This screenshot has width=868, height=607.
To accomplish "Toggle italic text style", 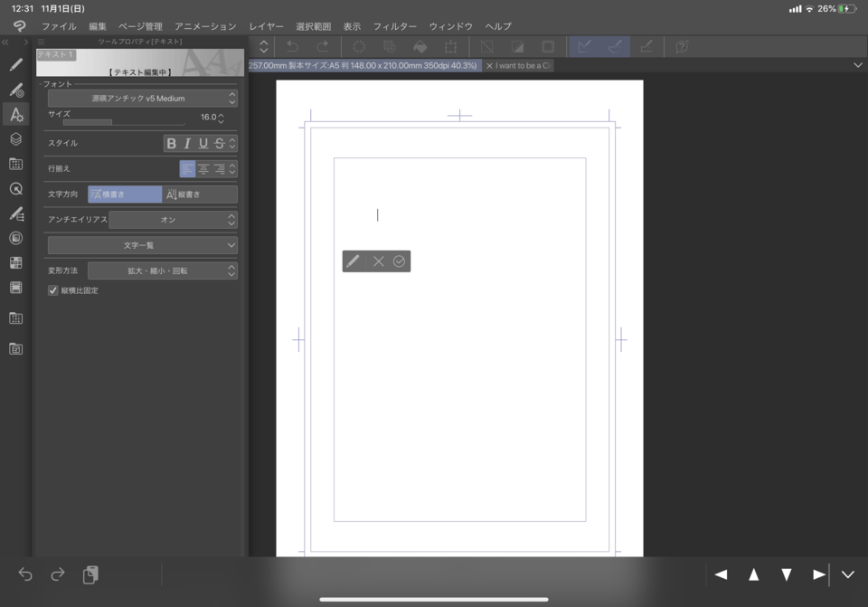I will coord(187,143).
